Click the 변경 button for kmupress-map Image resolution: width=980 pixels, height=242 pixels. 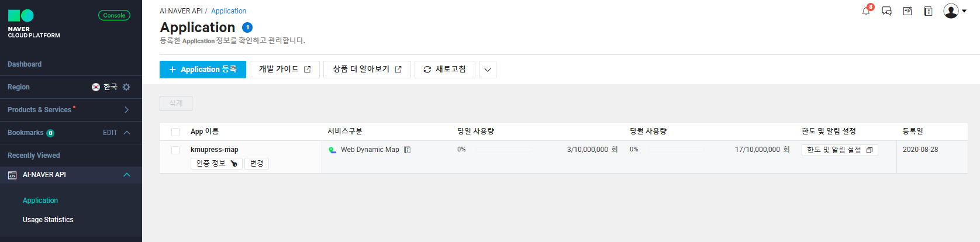[257, 164]
